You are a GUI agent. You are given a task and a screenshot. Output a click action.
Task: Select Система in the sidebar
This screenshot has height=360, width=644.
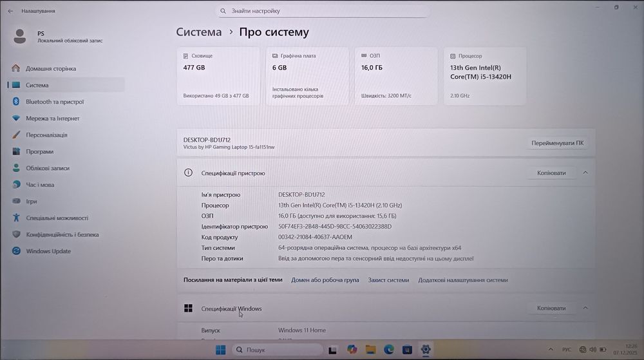(66, 85)
